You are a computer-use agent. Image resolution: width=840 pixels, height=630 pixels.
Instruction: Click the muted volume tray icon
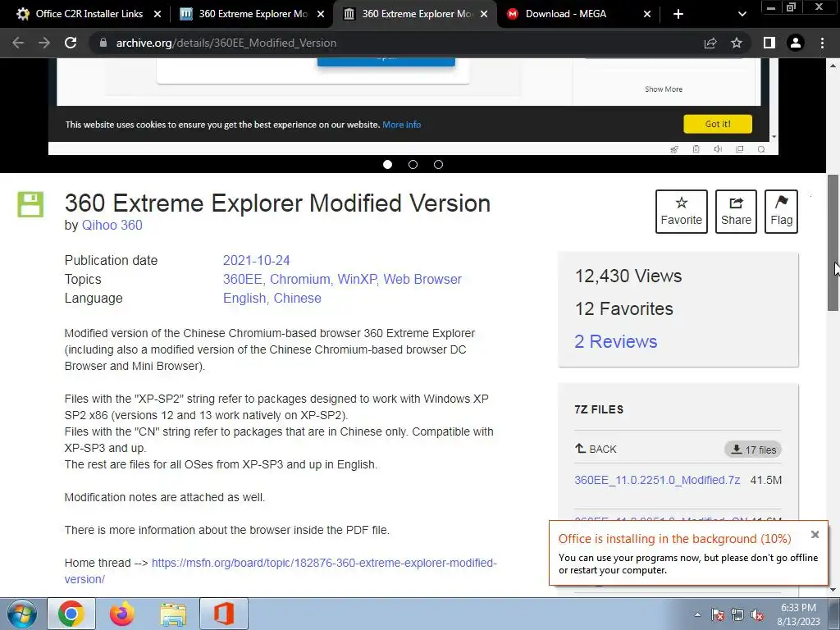[757, 614]
